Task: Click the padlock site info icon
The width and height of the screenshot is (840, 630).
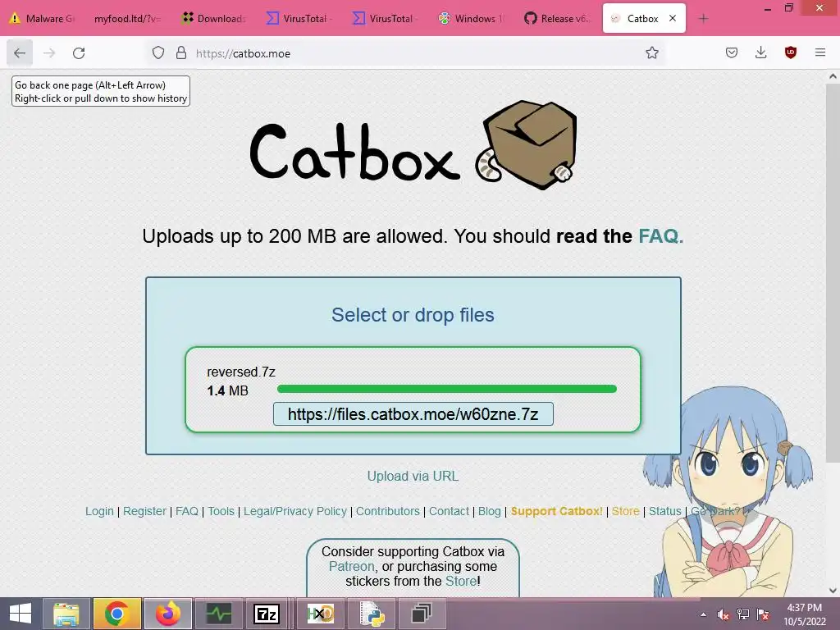Action: pyautogui.click(x=181, y=53)
